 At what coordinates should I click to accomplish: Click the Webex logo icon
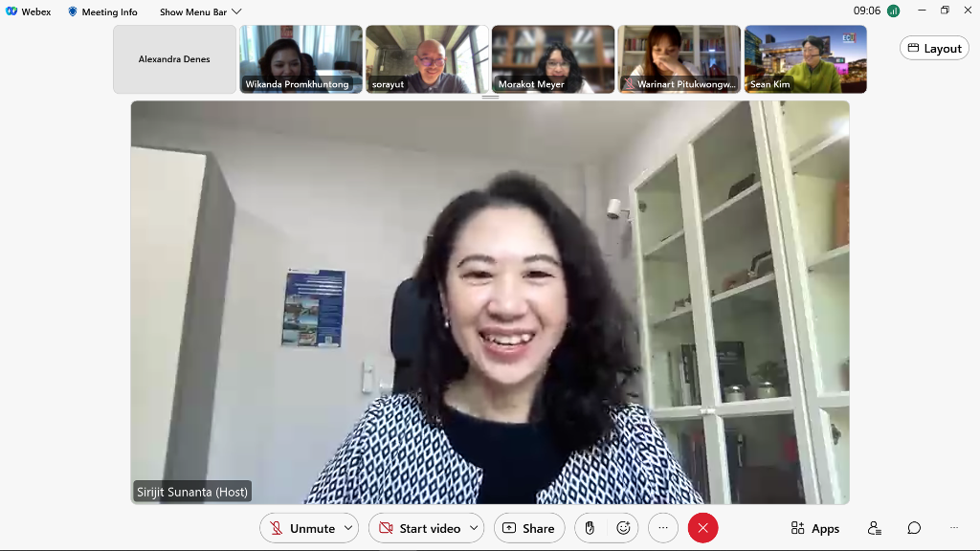(11, 11)
